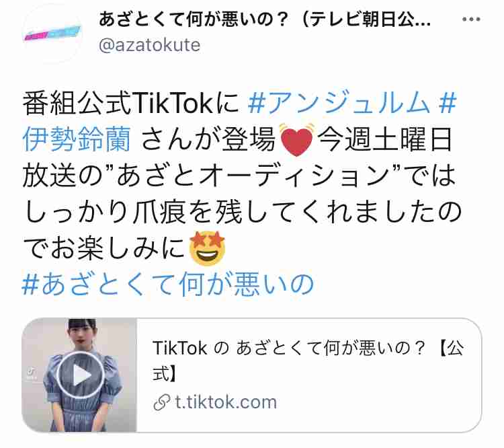Open the video thumbnail of girl in blue dress
This screenshot has height=448, width=504.
click(79, 375)
